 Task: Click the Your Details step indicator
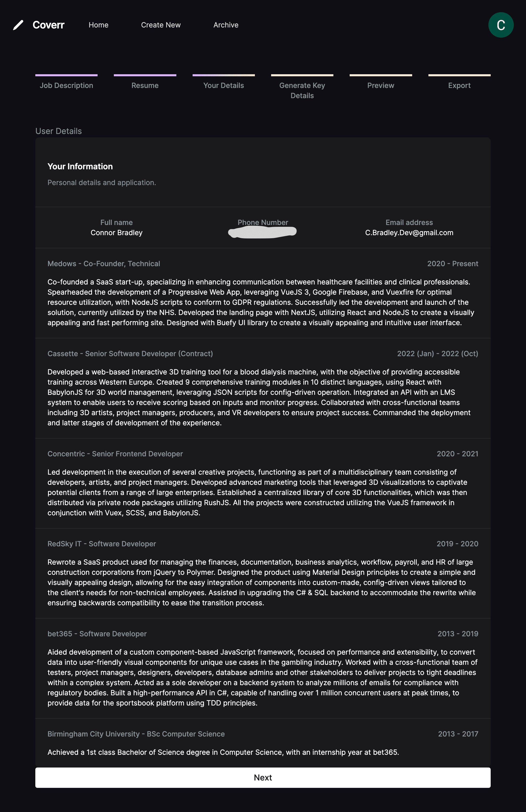(x=224, y=85)
